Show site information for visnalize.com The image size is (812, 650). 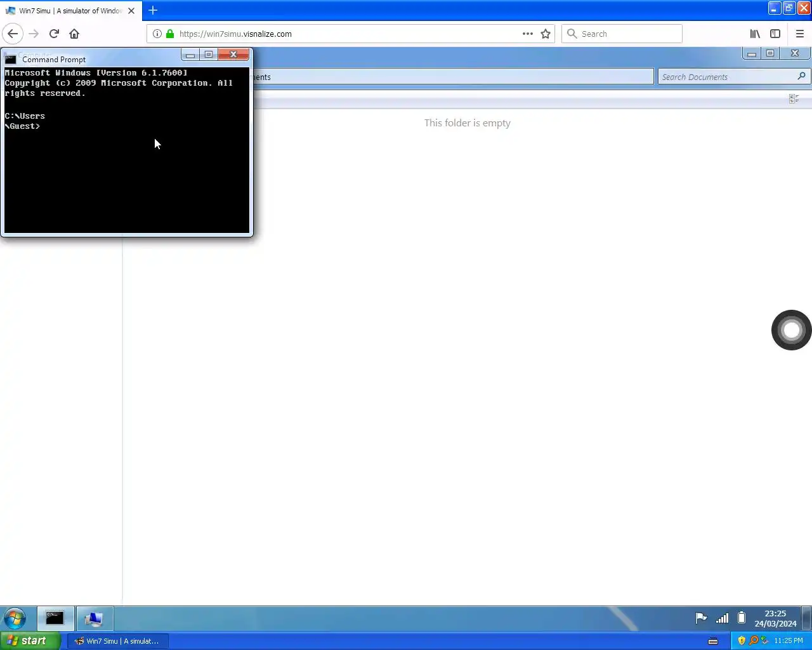coord(157,34)
